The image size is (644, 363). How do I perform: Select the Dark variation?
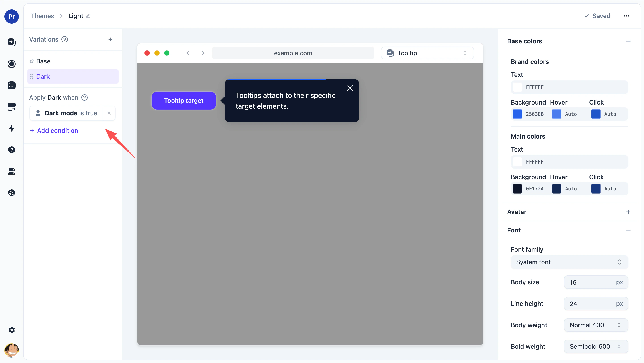(x=72, y=76)
